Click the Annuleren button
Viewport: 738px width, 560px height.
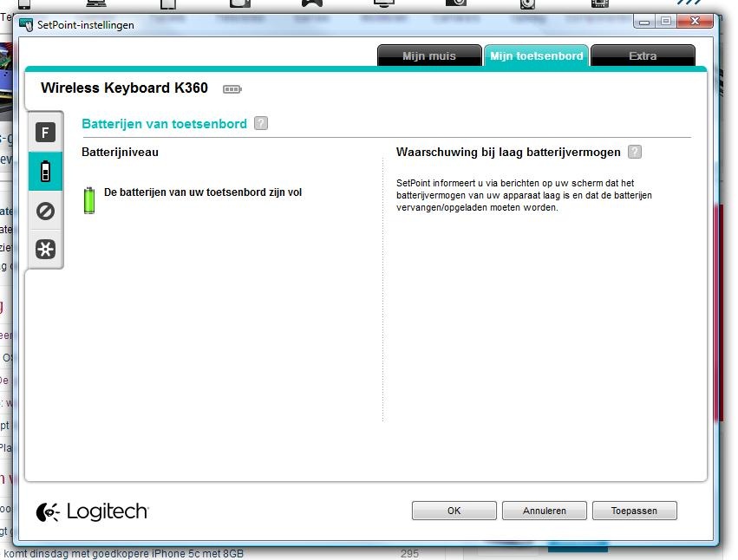545,511
